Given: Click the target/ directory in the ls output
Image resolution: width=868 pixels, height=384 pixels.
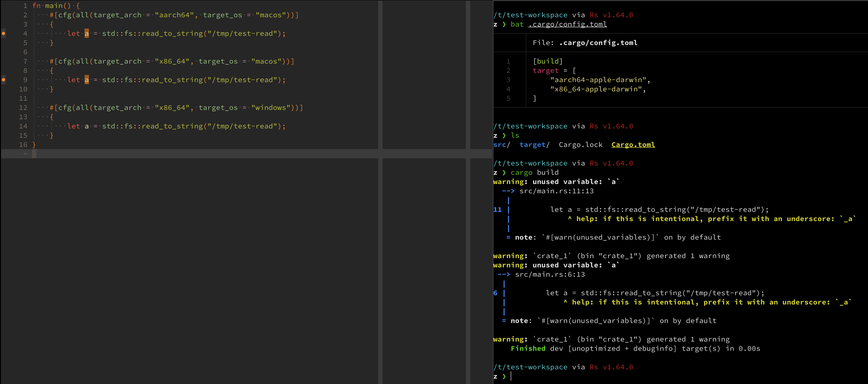Looking at the screenshot, I should coord(534,144).
